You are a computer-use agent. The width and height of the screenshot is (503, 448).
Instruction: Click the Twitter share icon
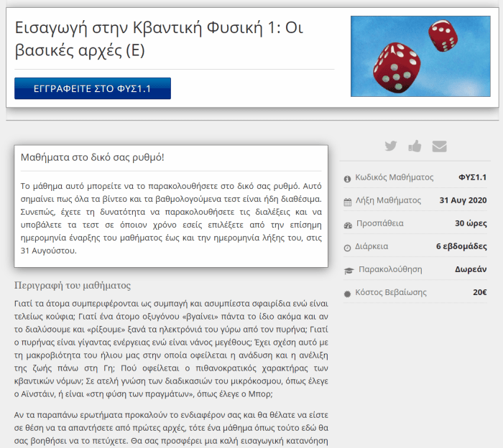(x=391, y=146)
